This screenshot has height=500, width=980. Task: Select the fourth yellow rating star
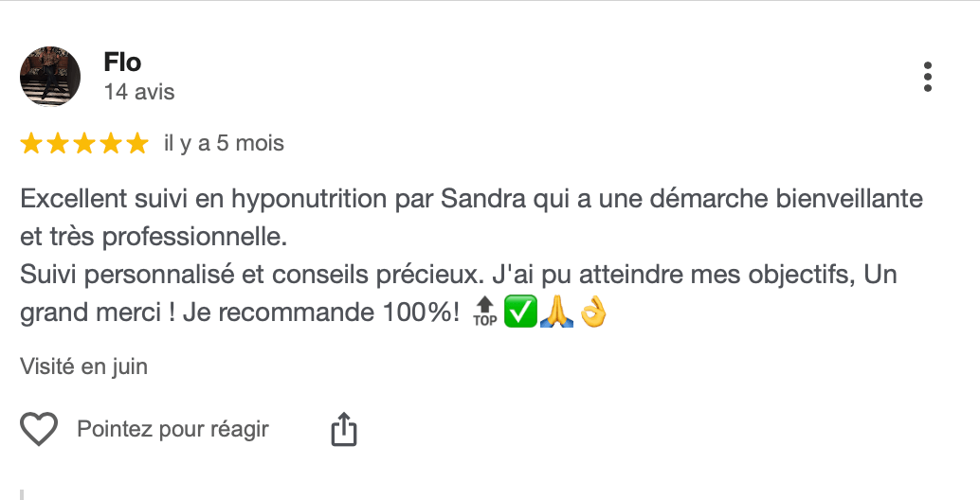[111, 144]
